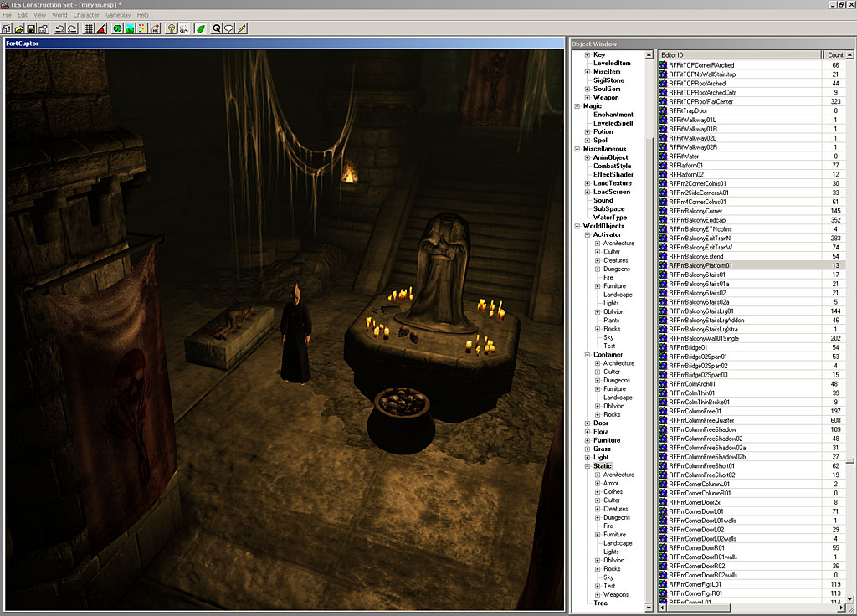Open the Character menu
857x616 pixels.
point(86,15)
